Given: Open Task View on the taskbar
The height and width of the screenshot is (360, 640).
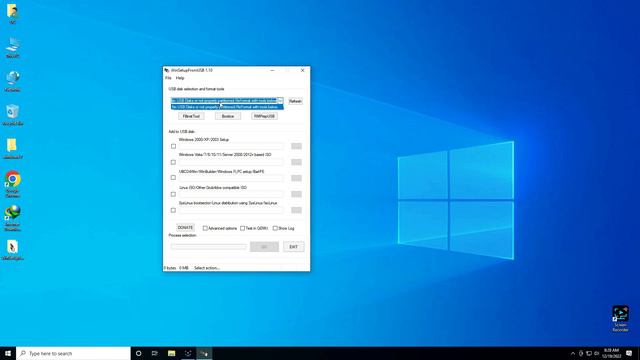Looking at the screenshot, I should [x=155, y=353].
